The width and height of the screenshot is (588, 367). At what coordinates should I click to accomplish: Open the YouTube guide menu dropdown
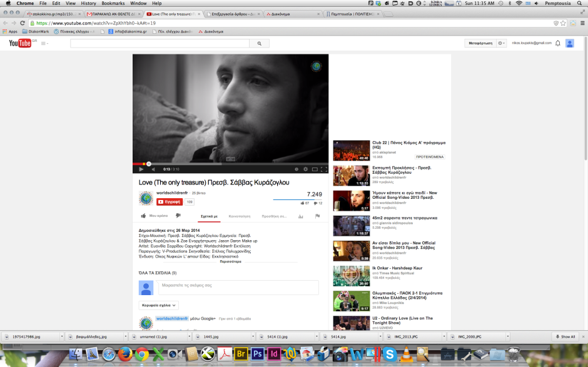click(x=44, y=43)
